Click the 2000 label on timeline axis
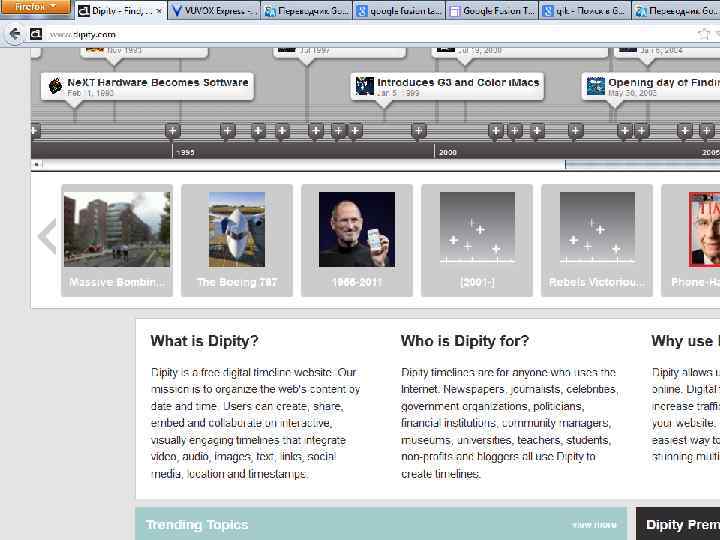The height and width of the screenshot is (540, 720). [448, 152]
